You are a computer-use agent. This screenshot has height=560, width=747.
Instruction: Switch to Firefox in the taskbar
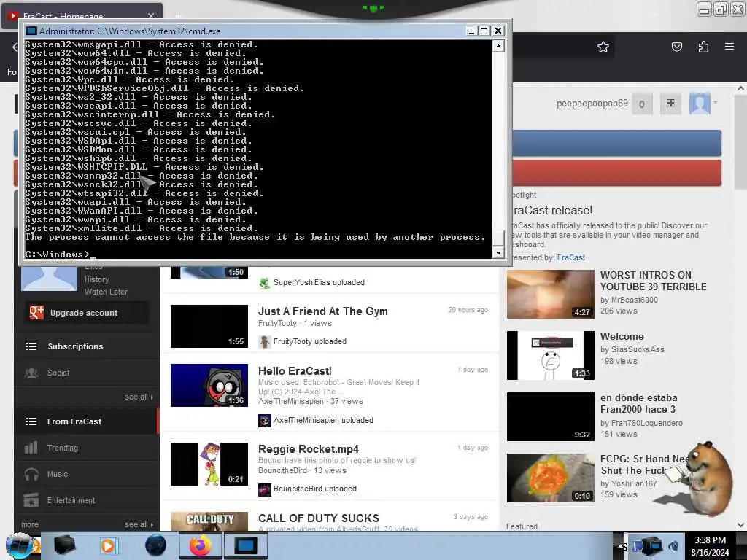point(201,545)
